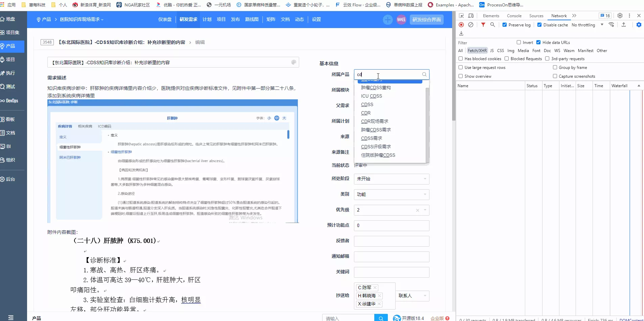Uncheck Preserve log checkbox
This screenshot has width=644, height=321.
[505, 25]
